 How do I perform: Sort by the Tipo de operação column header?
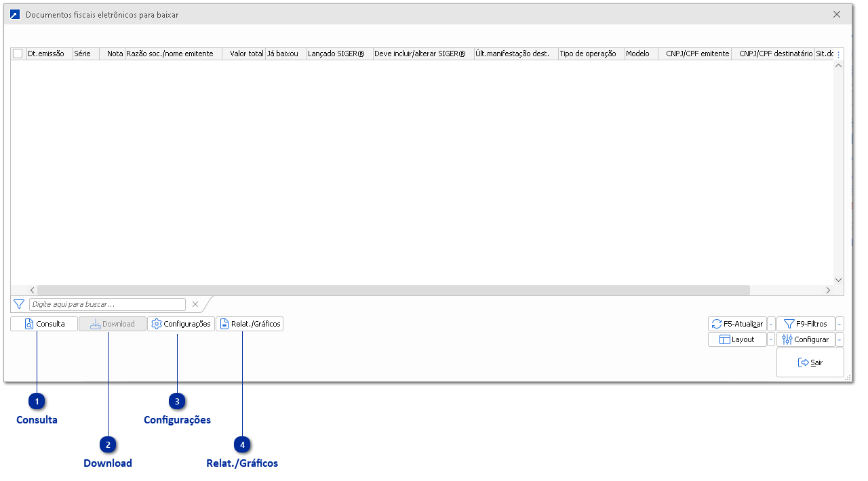pyautogui.click(x=591, y=54)
